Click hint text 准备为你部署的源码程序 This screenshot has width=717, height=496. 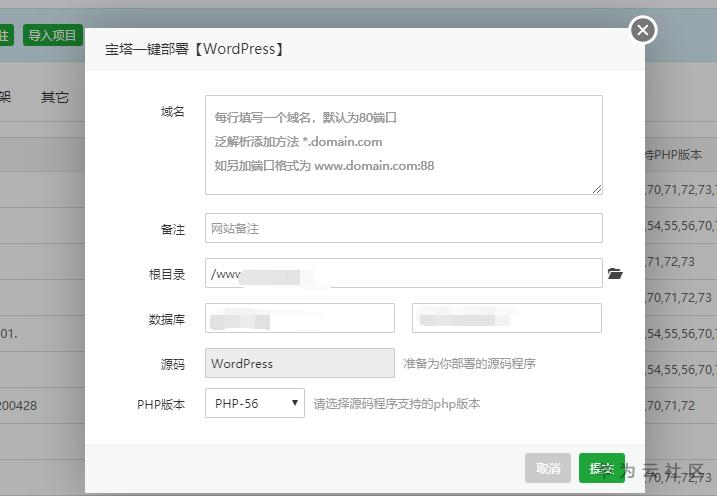click(x=469, y=364)
